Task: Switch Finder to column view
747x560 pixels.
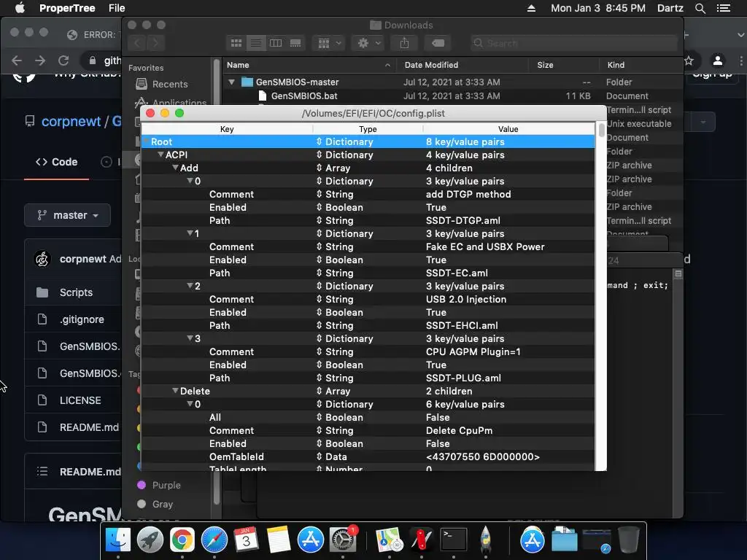Action: pos(276,43)
